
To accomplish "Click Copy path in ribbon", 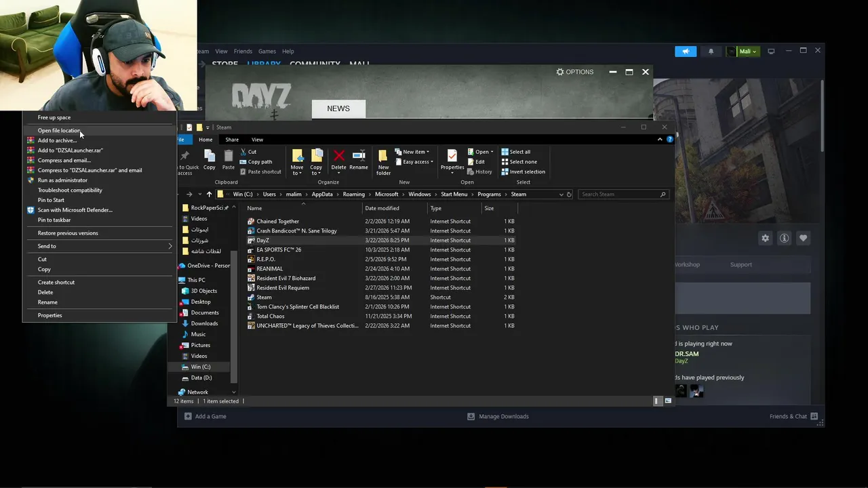I will click(256, 162).
